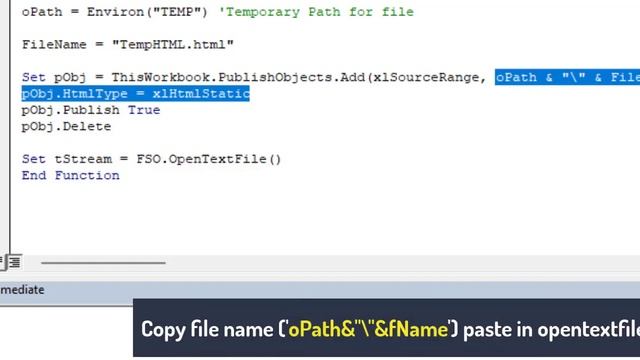Click the Full Module View icon
640x360 pixels.
[15, 262]
